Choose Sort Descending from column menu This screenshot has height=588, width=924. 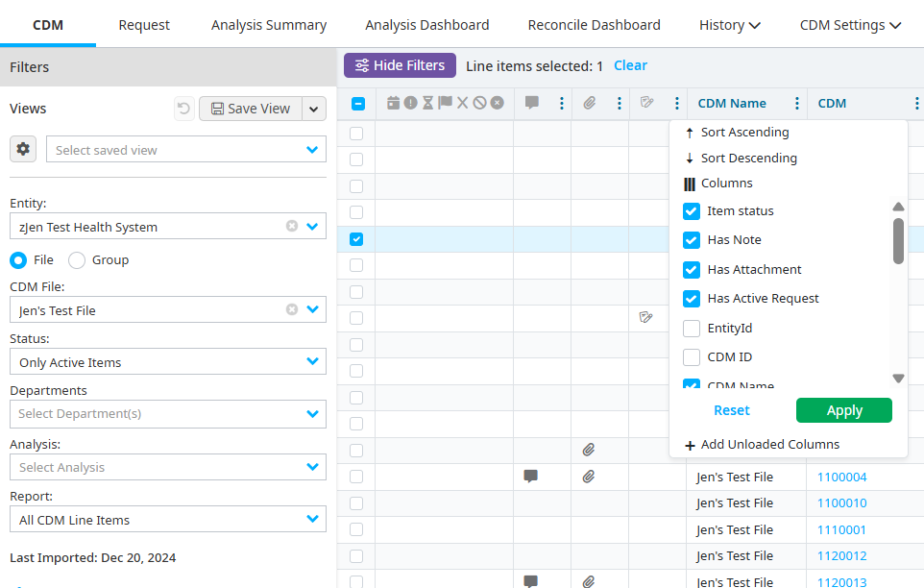pyautogui.click(x=748, y=158)
